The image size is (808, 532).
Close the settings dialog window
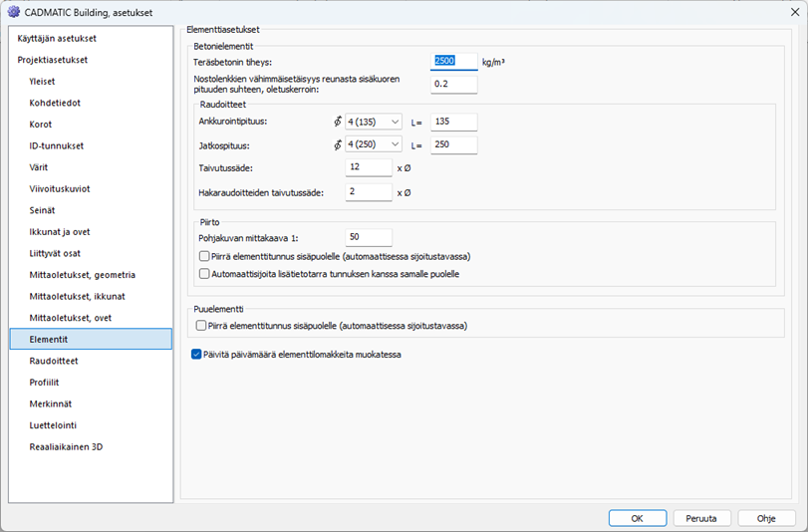pyautogui.click(x=787, y=11)
